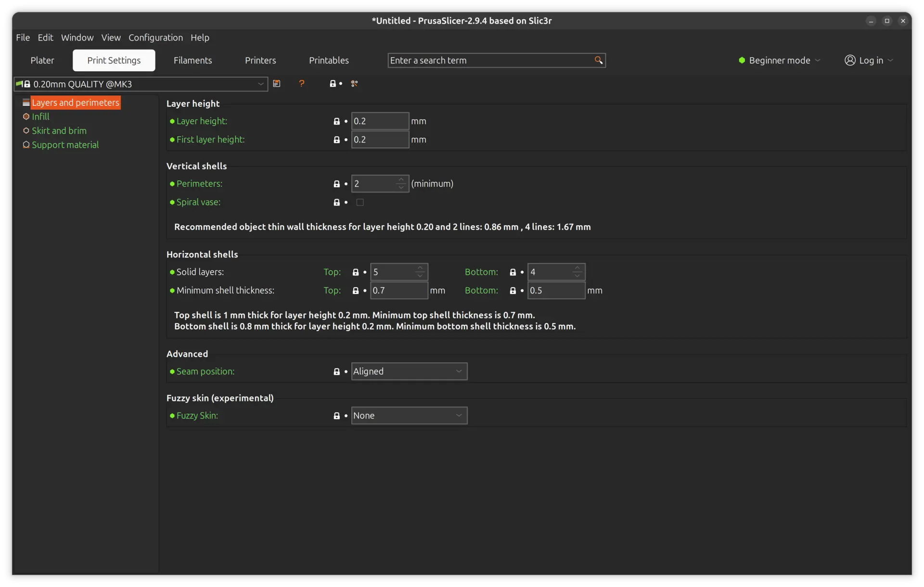The height and width of the screenshot is (587, 924).
Task: Open the compare presets icon
Action: click(x=355, y=84)
